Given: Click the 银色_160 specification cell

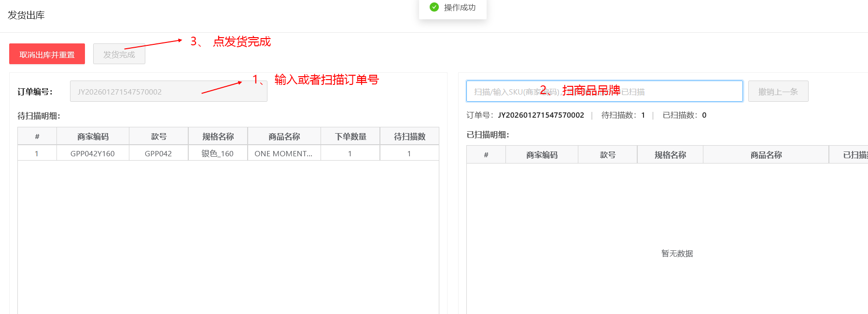Looking at the screenshot, I should click(x=218, y=153).
